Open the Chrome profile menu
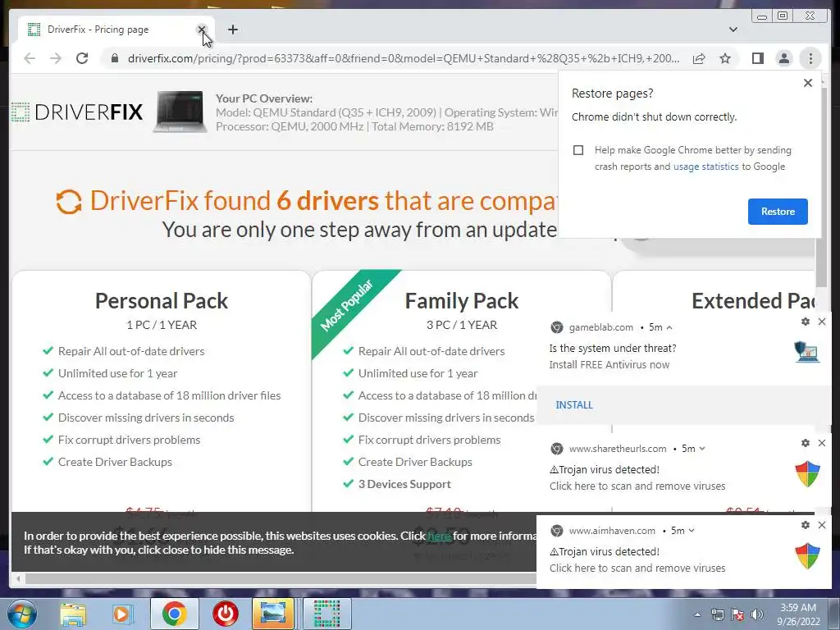This screenshot has width=840, height=630. [783, 58]
